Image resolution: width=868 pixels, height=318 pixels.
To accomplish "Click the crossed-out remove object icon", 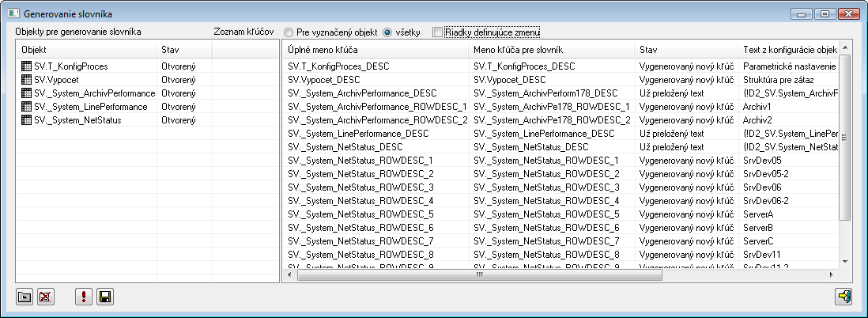I will (x=46, y=297).
